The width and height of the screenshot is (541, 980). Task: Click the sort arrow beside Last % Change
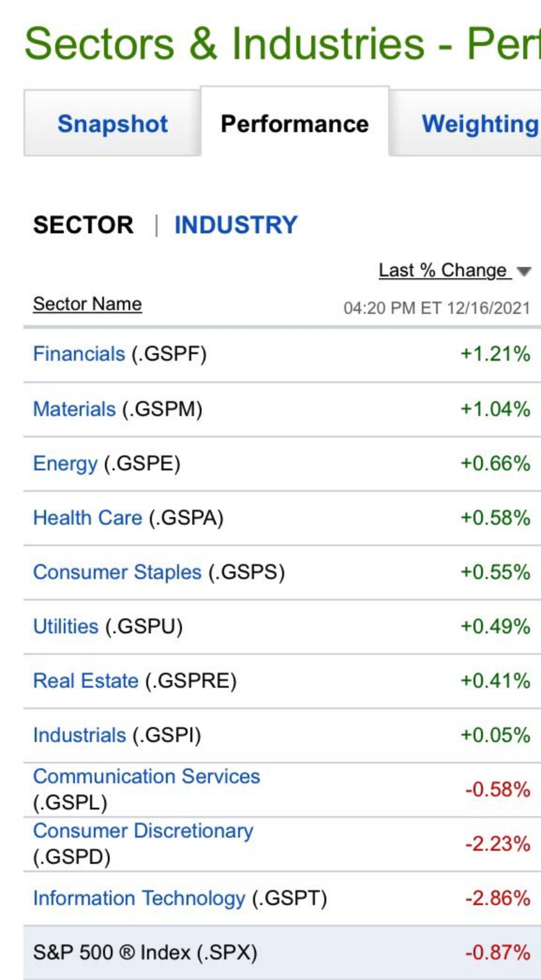point(523,272)
